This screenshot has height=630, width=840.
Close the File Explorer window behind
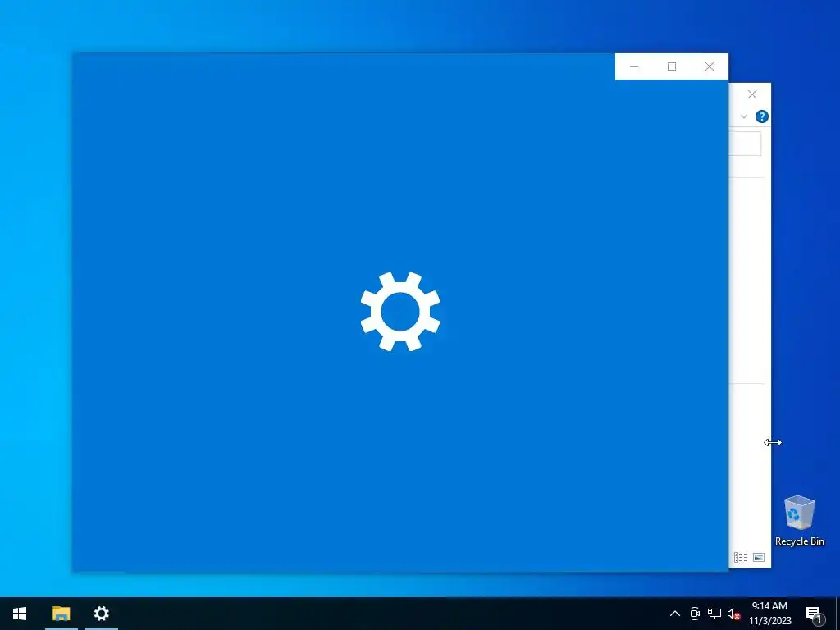(752, 95)
